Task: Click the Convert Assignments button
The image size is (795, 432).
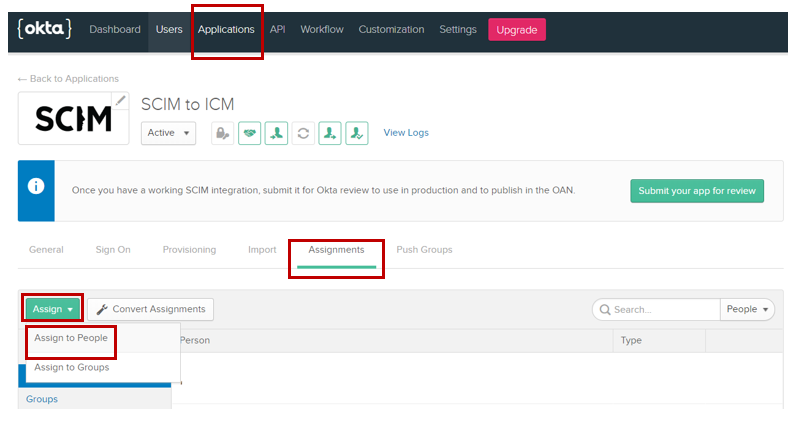Action: pyautogui.click(x=150, y=309)
